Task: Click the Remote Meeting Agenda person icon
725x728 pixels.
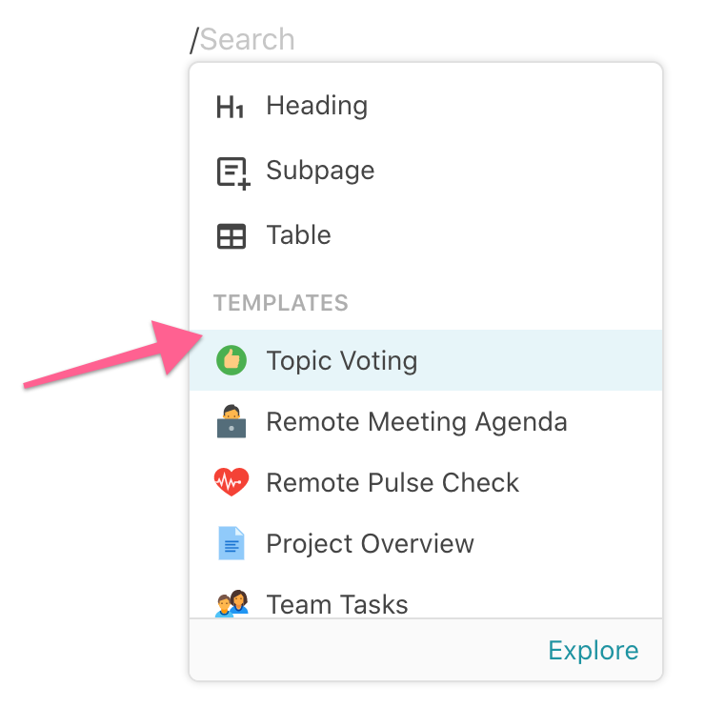Action: 232,422
